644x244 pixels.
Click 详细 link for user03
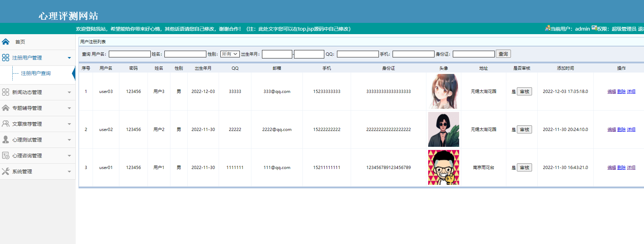coord(631,92)
